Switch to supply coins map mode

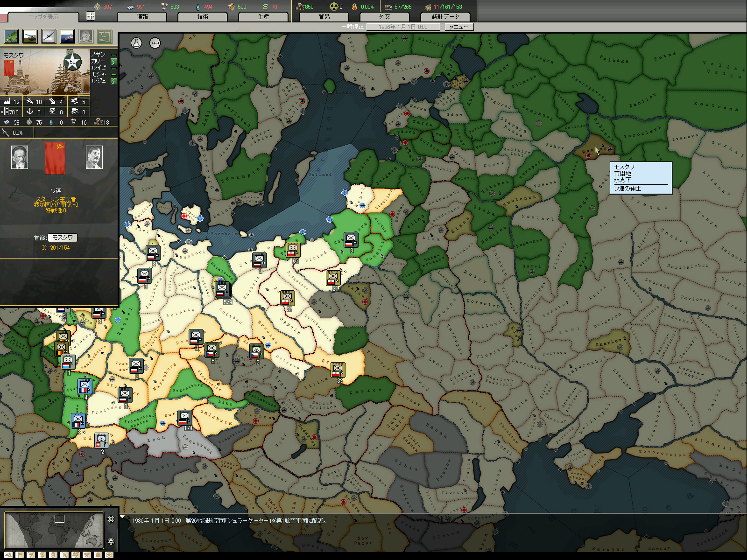53,555
